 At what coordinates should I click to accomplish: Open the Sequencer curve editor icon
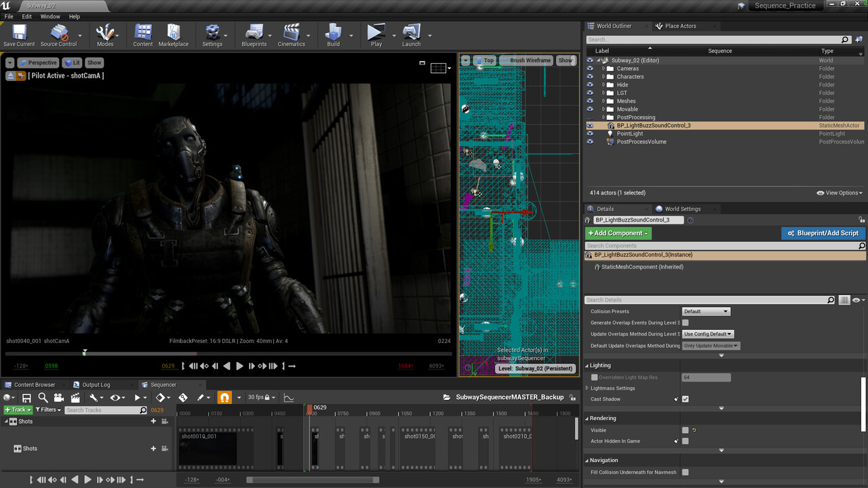pyautogui.click(x=288, y=398)
